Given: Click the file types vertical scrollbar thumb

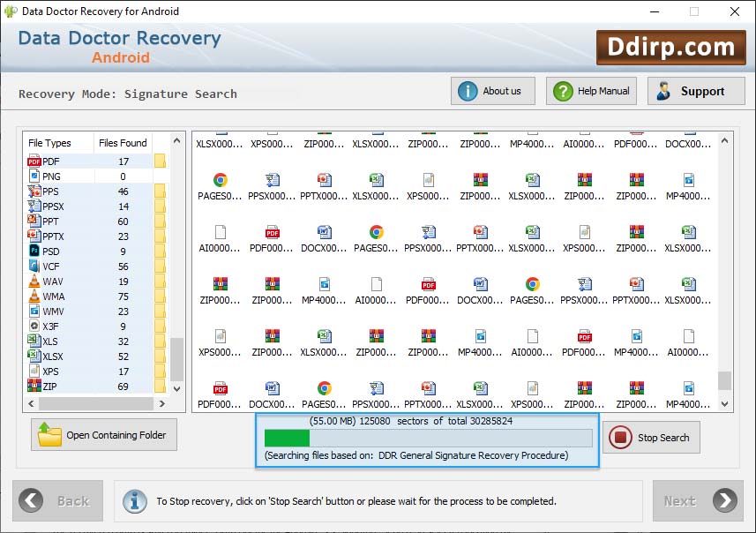Looking at the screenshot, I should point(177,359).
